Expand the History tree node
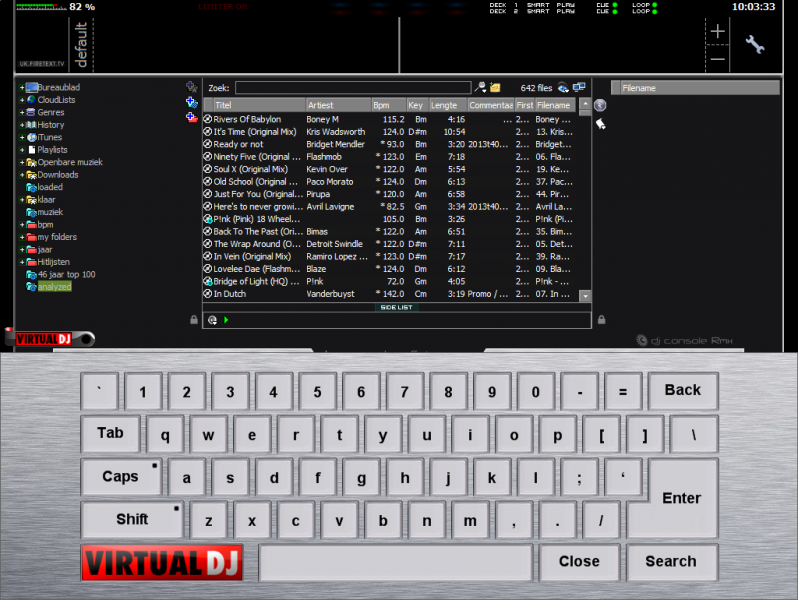798x600 pixels. click(22, 125)
